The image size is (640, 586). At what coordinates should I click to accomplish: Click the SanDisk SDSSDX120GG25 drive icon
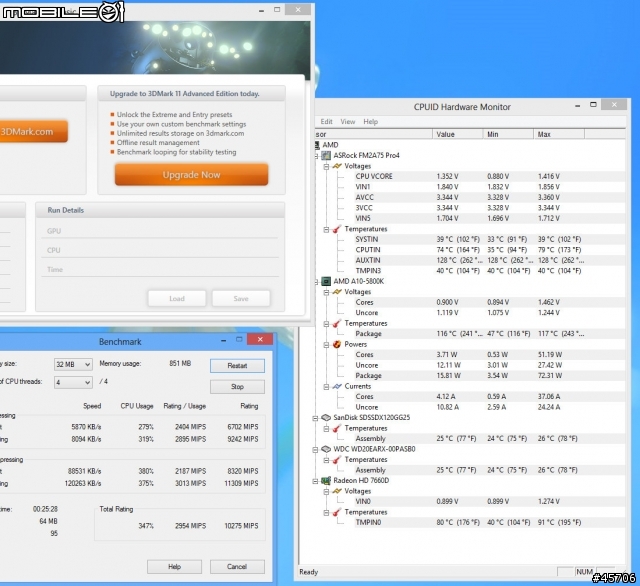tap(326, 417)
